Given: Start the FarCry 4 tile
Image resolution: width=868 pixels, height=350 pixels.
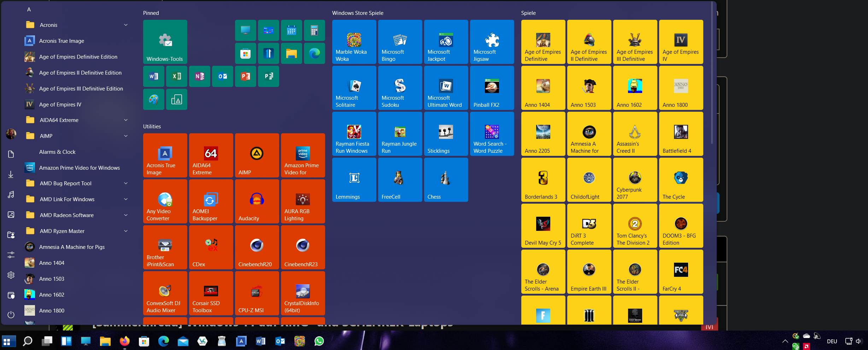Looking at the screenshot, I should click(681, 272).
